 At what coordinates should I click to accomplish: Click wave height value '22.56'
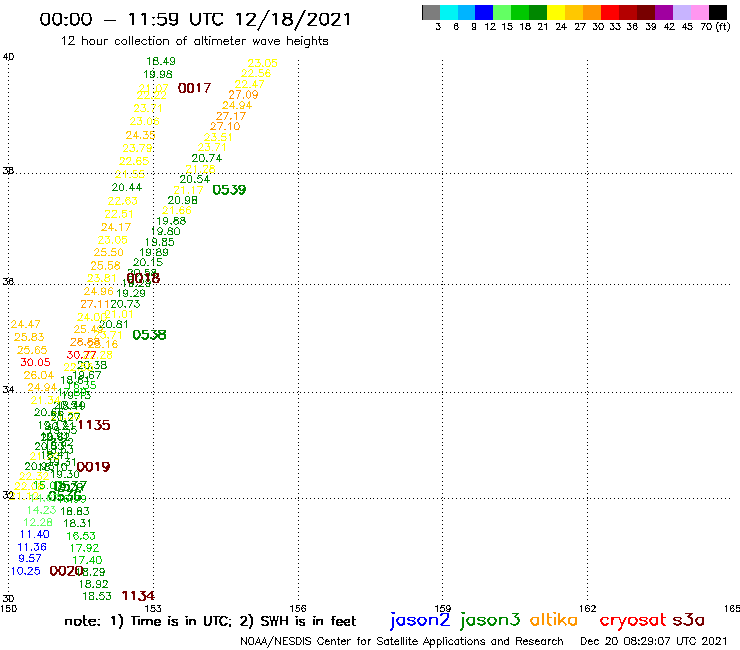pyautogui.click(x=256, y=73)
